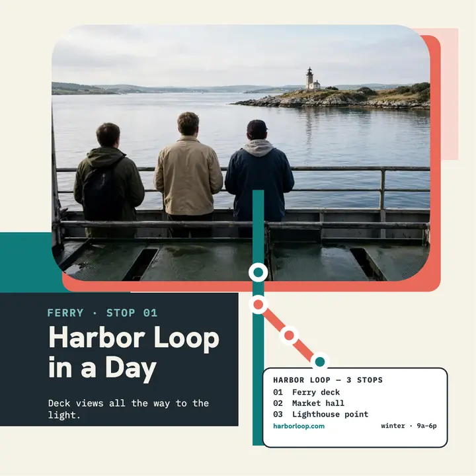Image resolution: width=476 pixels, height=476 pixels.
Task: Select the "03 Lighthouse point" row
Action: tap(321, 415)
